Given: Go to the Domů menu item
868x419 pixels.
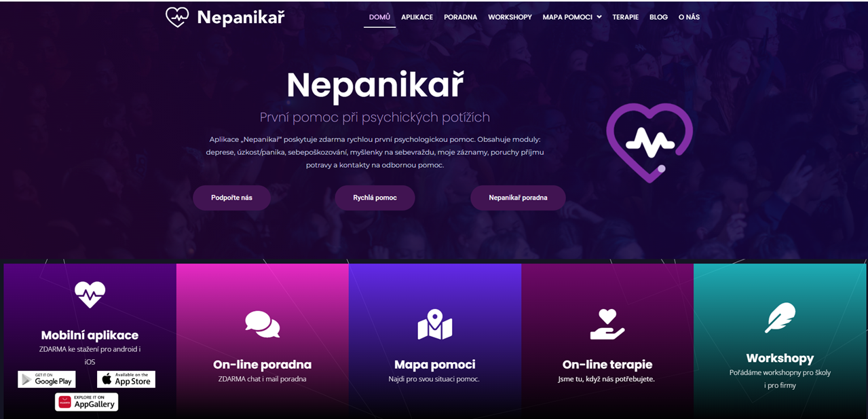Looking at the screenshot, I should (379, 17).
